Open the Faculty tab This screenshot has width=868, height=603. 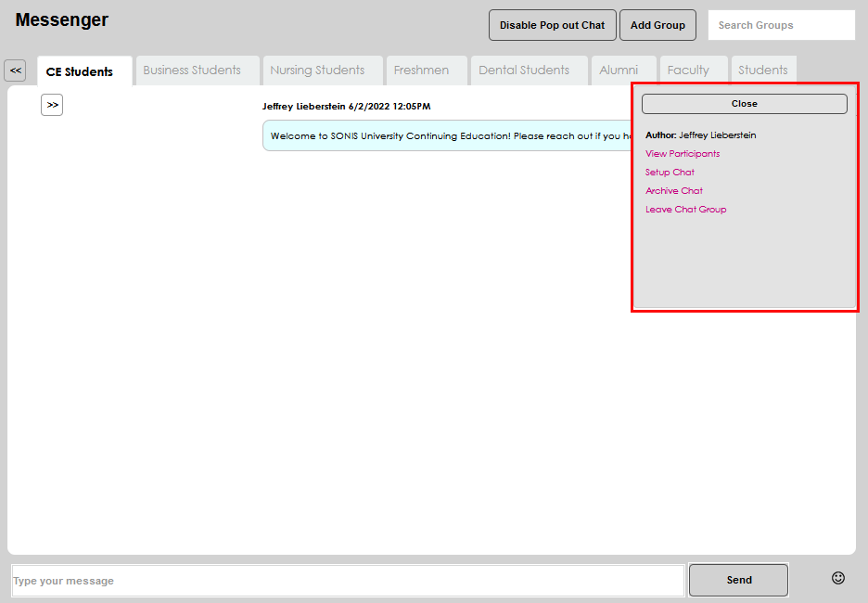pos(694,71)
